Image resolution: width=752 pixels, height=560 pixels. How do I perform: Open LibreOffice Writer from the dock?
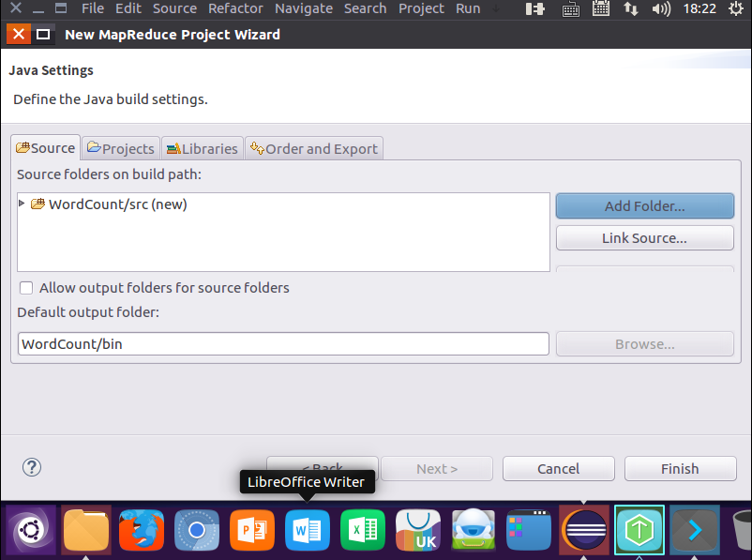(307, 529)
